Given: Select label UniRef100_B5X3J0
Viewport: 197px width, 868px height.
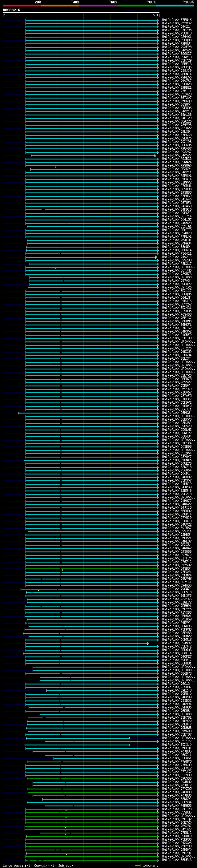Looking at the screenshot, I should [x=176, y=745].
